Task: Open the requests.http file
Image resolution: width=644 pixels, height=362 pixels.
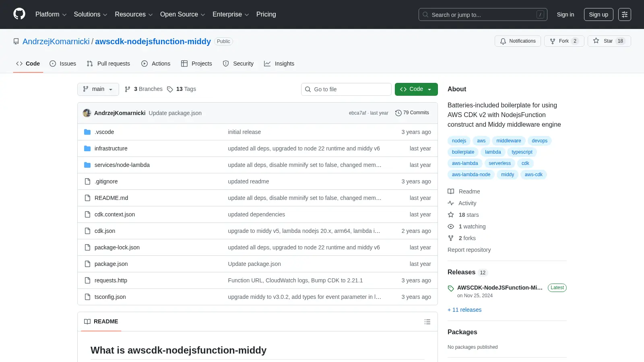Action: tap(111, 280)
